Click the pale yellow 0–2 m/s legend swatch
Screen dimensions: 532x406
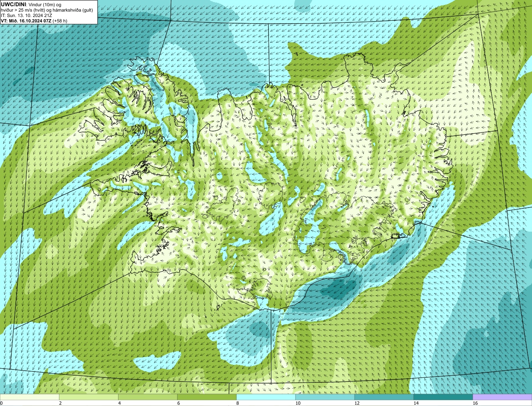(30, 397)
